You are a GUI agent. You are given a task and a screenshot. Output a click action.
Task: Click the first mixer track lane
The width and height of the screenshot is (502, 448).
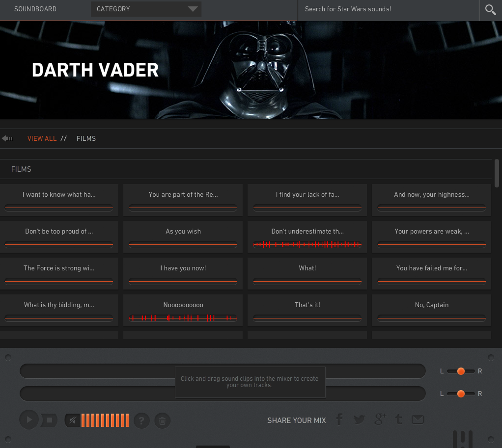[x=223, y=371]
